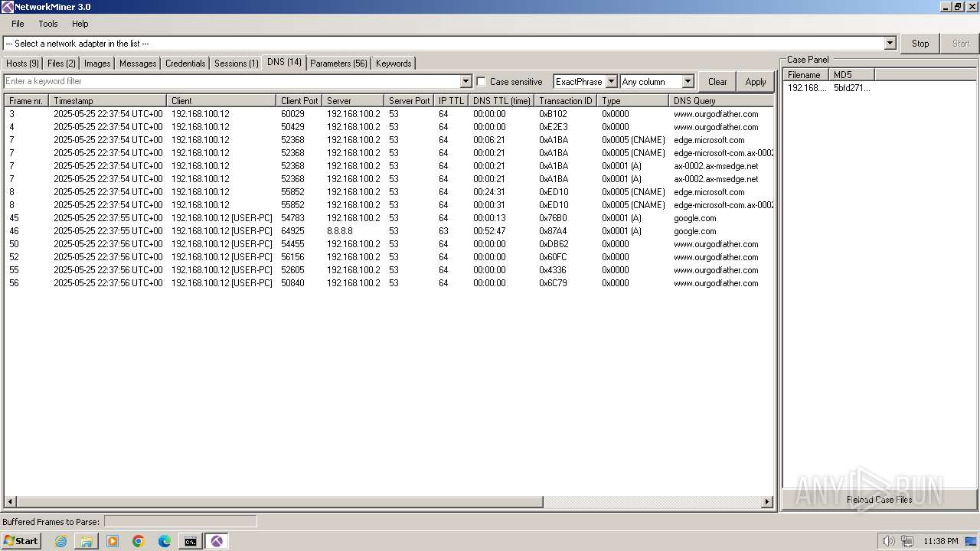Image resolution: width=980 pixels, height=551 pixels.
Task: Click the Stop capture button
Action: point(920,44)
